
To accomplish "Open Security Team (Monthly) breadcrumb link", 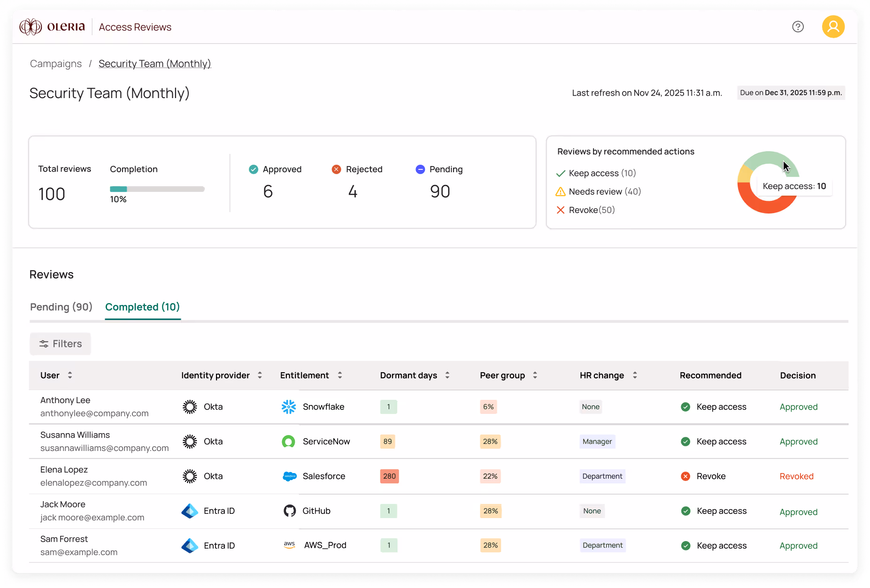I will click(155, 64).
